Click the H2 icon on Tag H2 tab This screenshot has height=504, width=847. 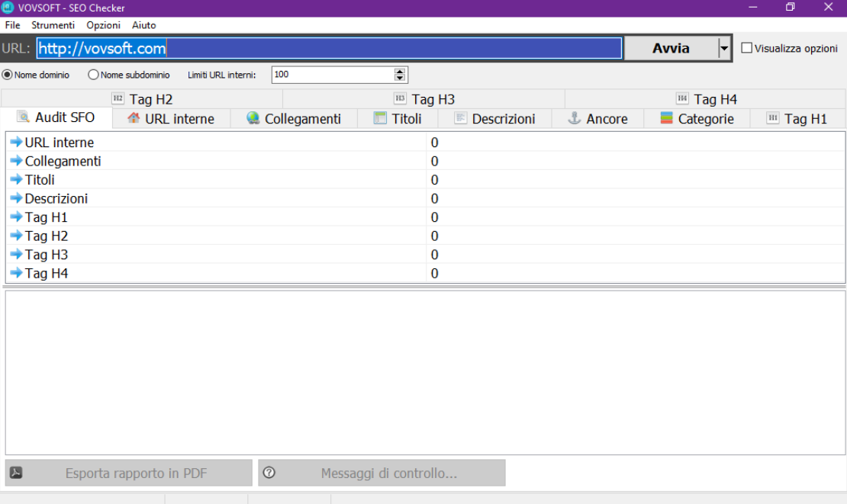118,98
